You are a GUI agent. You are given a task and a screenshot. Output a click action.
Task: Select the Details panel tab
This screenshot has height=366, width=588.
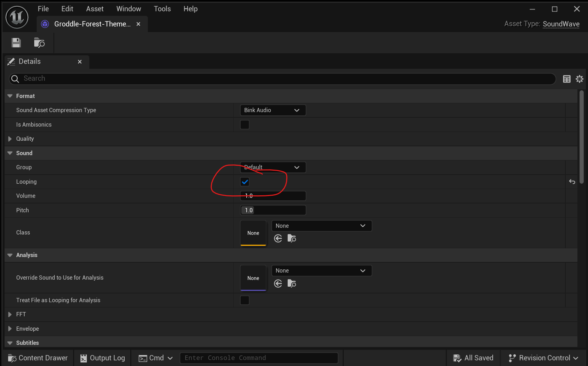47,62
